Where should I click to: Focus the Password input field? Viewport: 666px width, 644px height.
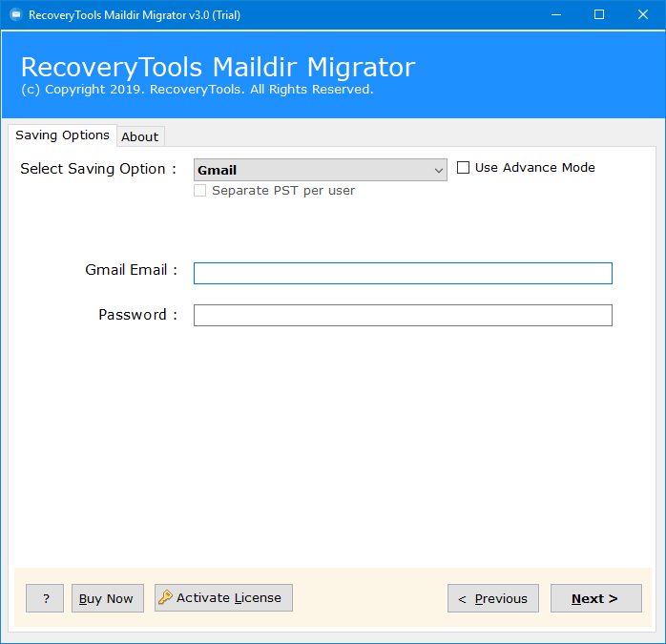tap(403, 315)
